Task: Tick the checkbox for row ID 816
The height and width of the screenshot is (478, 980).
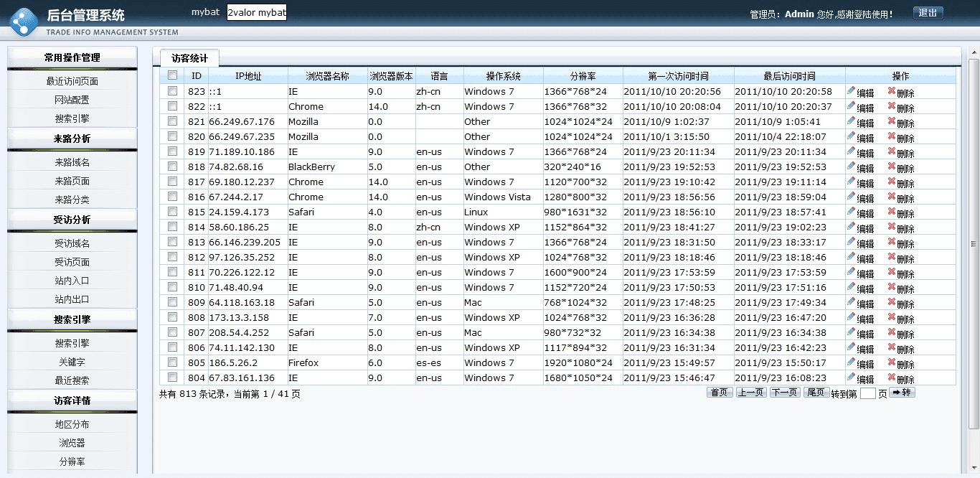Action: [172, 197]
